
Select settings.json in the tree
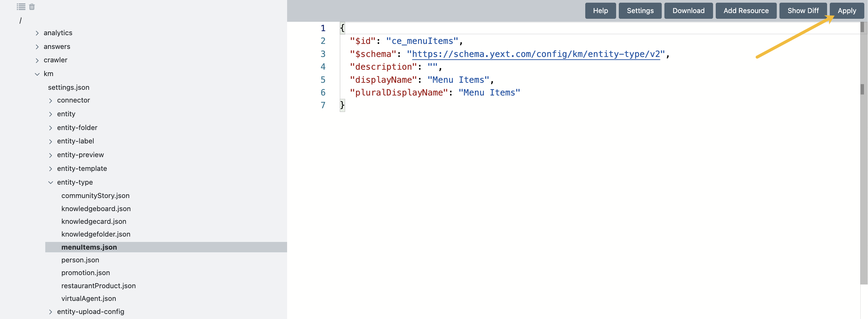click(x=69, y=87)
